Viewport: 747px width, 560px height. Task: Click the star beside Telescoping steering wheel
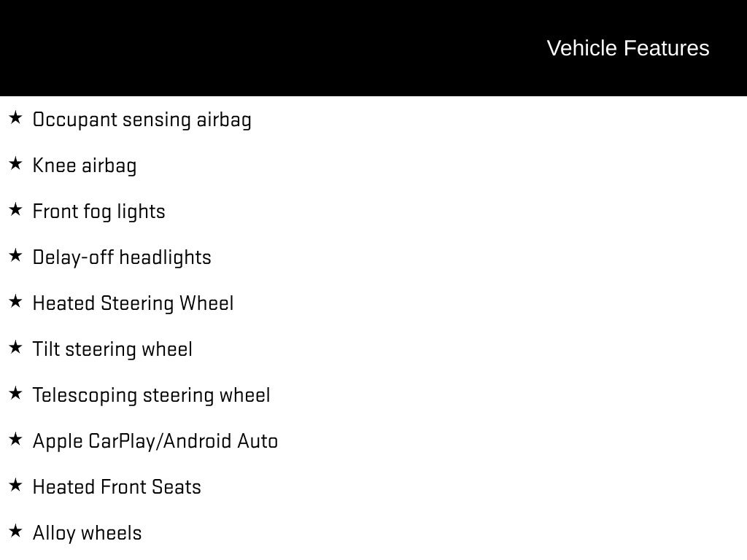pyautogui.click(x=15, y=393)
